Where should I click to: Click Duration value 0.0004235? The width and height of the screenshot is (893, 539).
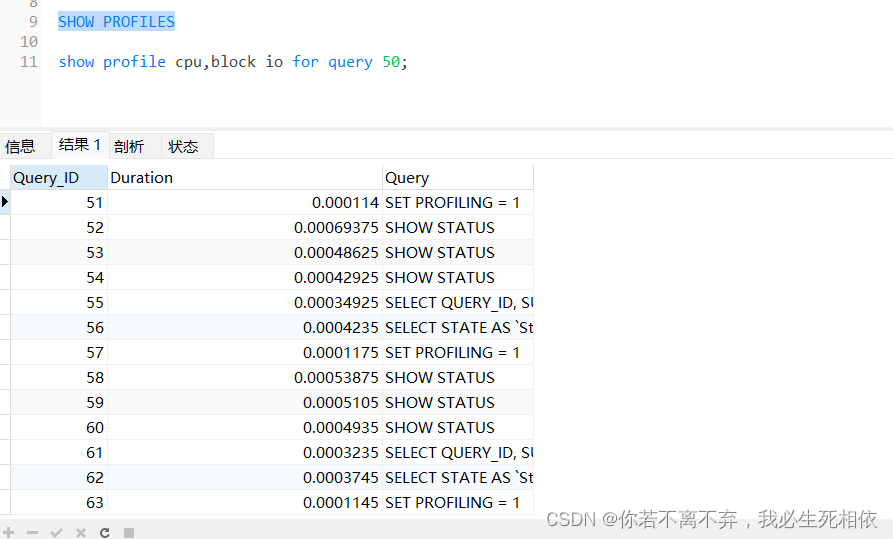coord(245,328)
